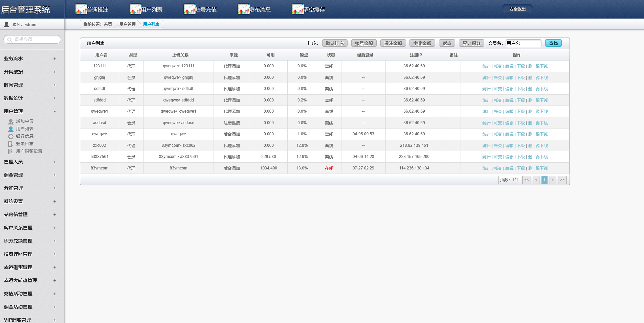Image resolution: width=644 pixels, height=323 pixels.
Task: Open 用户限额设置 in the sidebar
Action: (29, 151)
